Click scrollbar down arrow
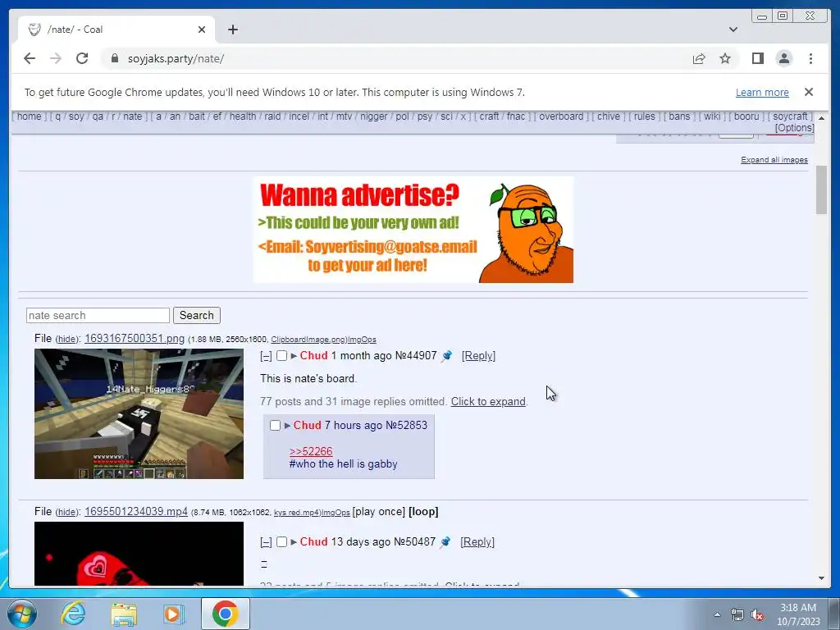Viewport: 840px width, 630px height. click(x=821, y=578)
